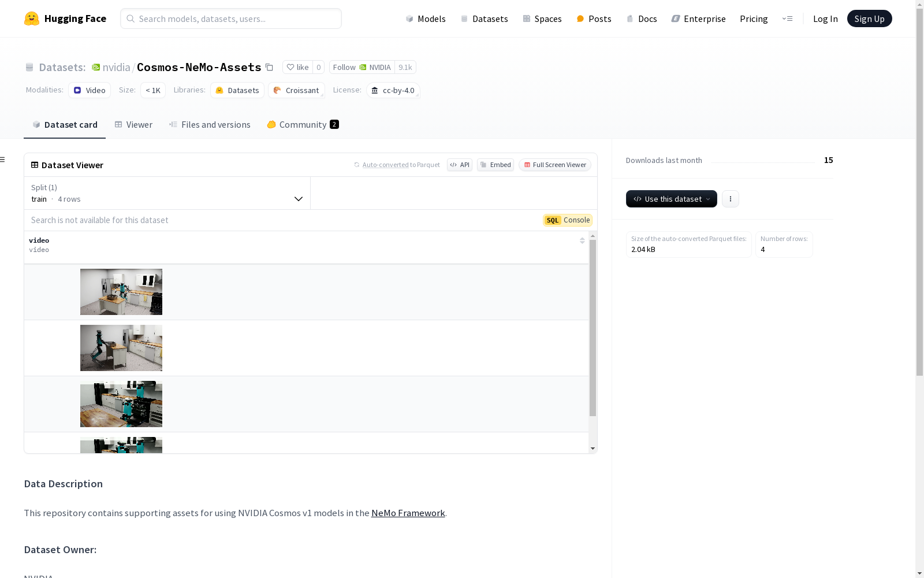924x578 pixels.
Task: Copy the dataset name with the copy icon
Action: (269, 67)
